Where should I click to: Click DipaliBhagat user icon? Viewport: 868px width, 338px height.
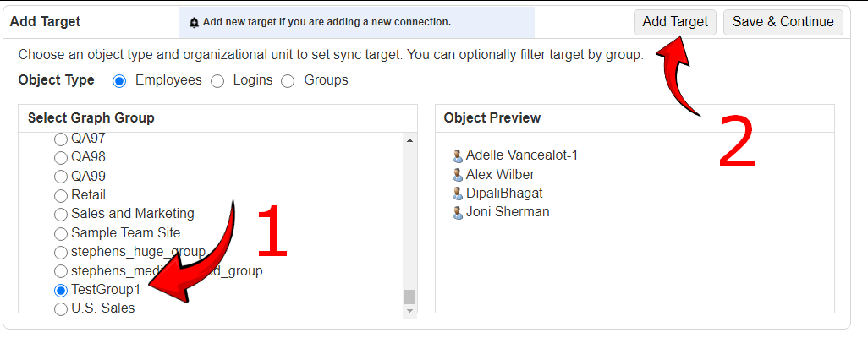pyautogui.click(x=457, y=194)
